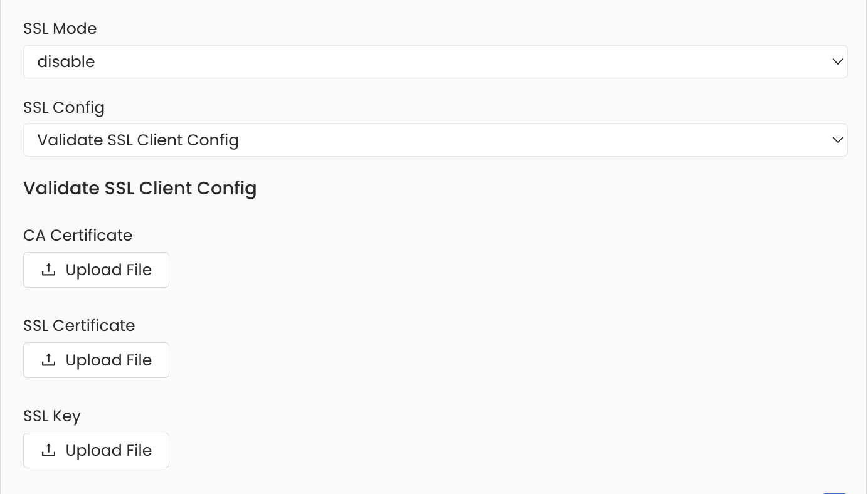Click the Validate SSL Client Config heading
This screenshot has height=494, width=868.
coord(140,188)
